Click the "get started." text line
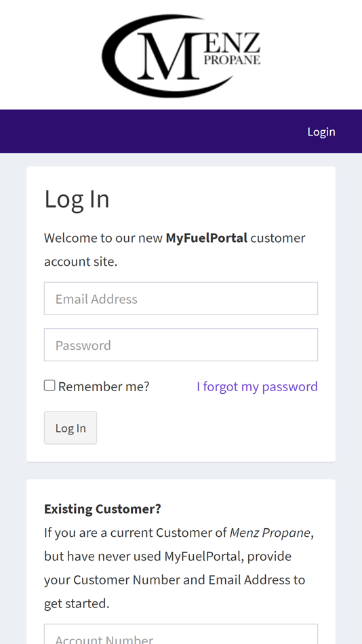 click(77, 604)
